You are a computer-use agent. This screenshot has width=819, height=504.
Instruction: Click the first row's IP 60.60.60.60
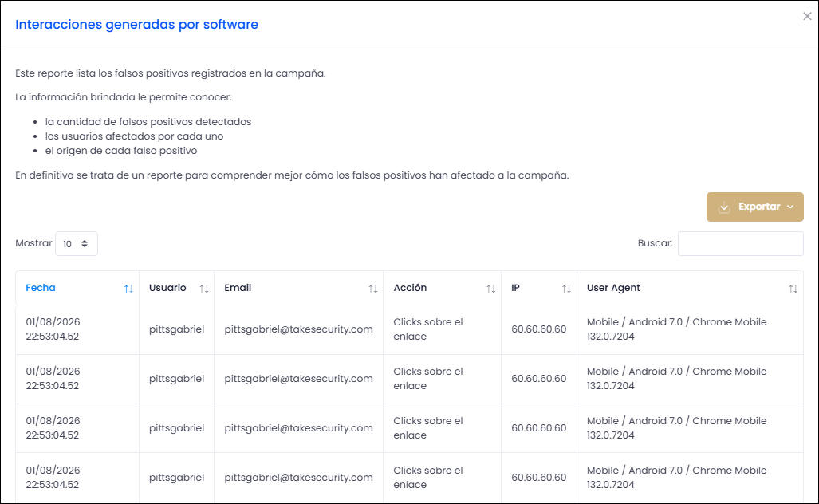coord(538,329)
